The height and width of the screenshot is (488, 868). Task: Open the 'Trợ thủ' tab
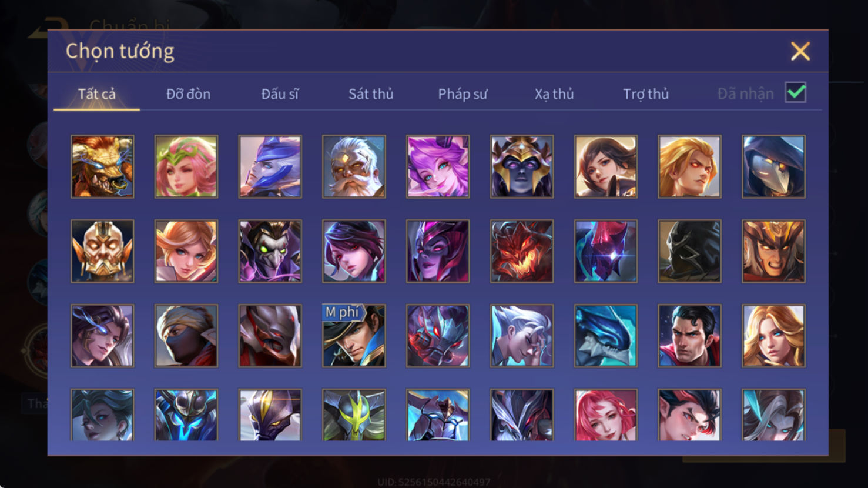[646, 94]
